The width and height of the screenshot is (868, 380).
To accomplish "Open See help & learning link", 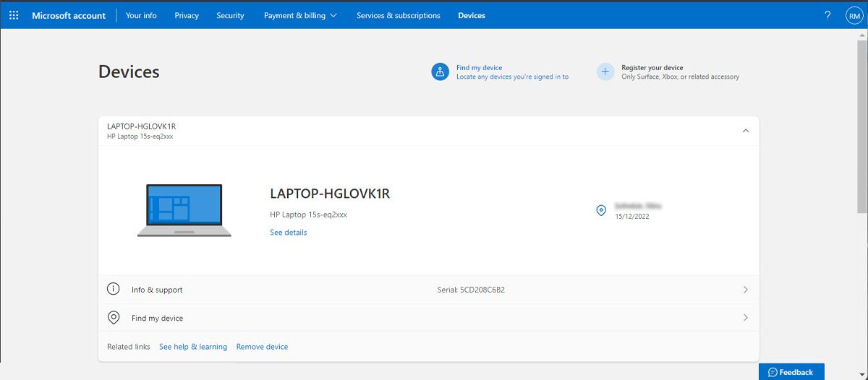I will click(x=193, y=347).
